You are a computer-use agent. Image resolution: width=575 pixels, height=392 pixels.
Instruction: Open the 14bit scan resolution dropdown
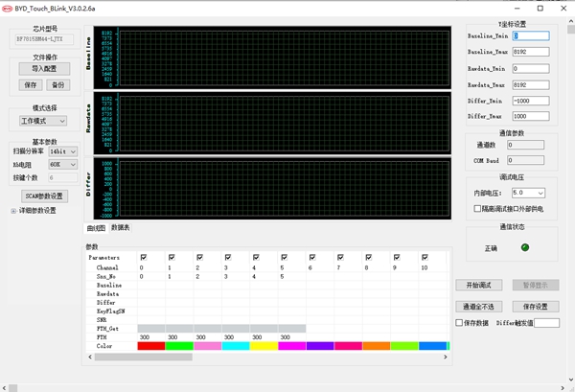click(62, 151)
